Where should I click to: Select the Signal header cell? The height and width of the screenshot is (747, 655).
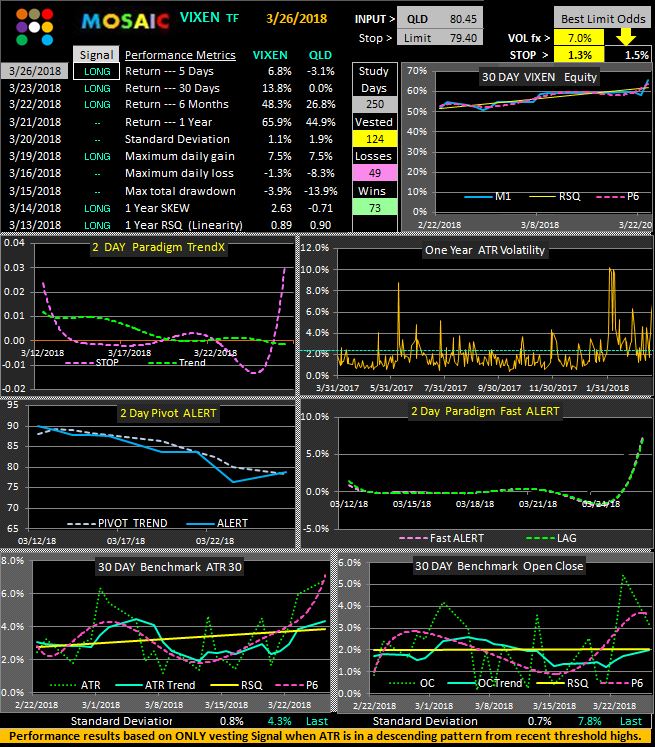click(x=96, y=55)
